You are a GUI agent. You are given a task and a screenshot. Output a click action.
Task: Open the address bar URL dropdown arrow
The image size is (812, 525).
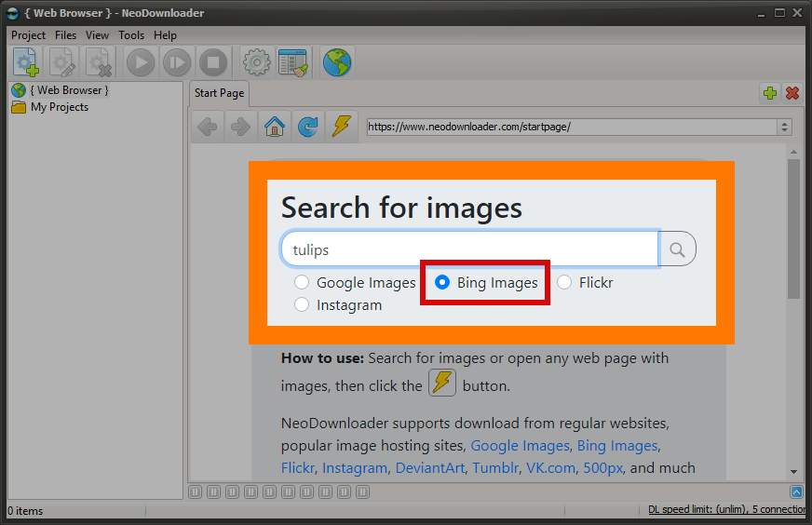click(x=785, y=127)
